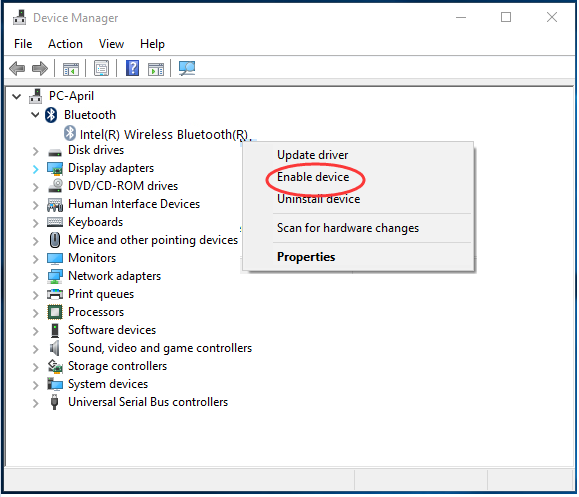Select Properties in the context menu

tap(306, 257)
